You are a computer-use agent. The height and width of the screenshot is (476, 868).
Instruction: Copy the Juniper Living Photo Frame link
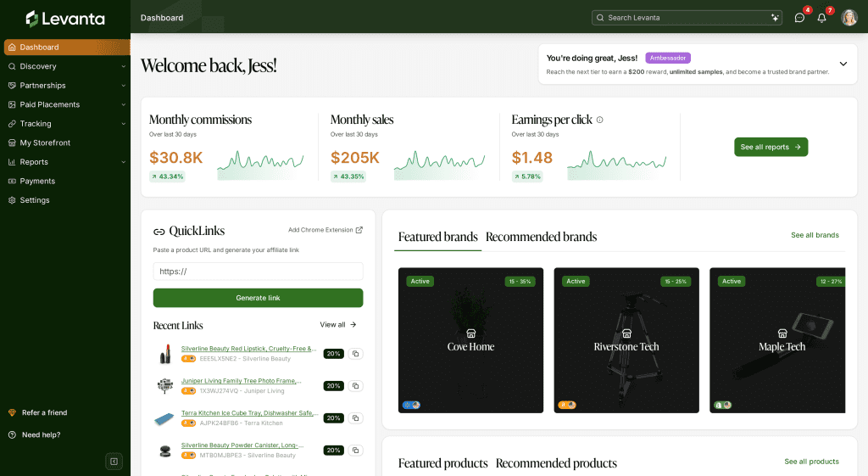355,386
